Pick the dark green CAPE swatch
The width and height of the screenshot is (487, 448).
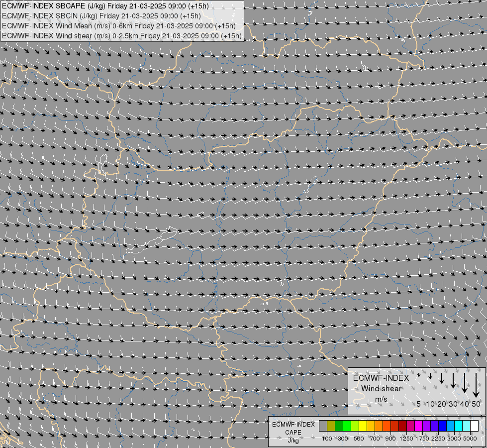coord(339,426)
